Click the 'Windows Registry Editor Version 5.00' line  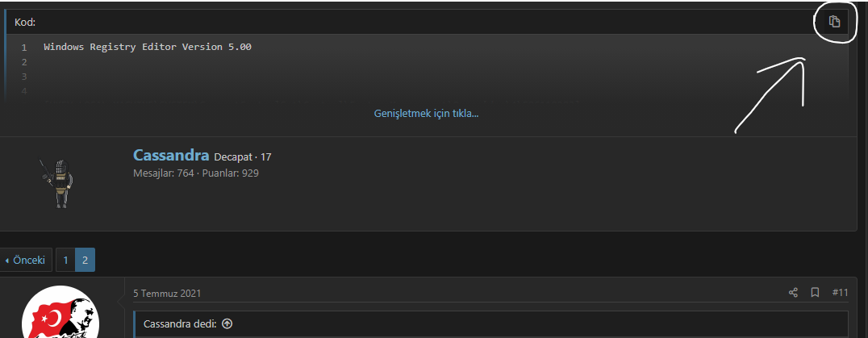pos(148,47)
